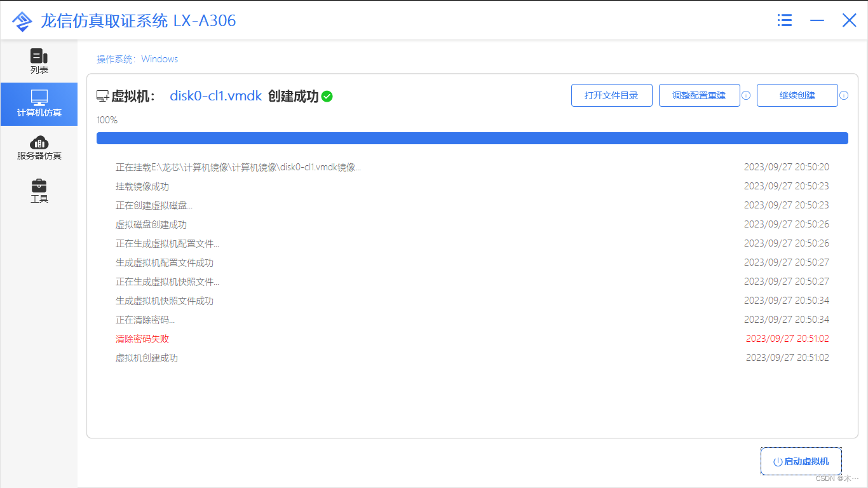Switch to 服务器仿真 sidebar tab

coord(39,147)
